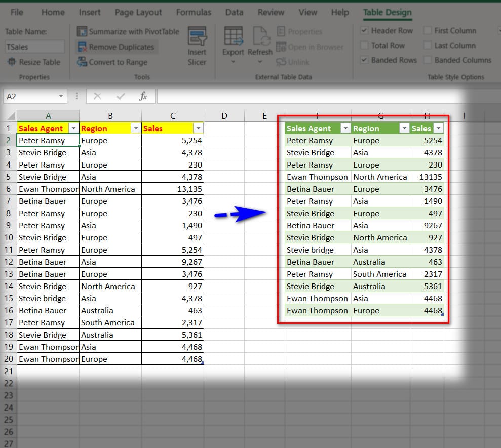
Task: Open the Sales Agent filter dropdown in column A
Action: click(73, 129)
